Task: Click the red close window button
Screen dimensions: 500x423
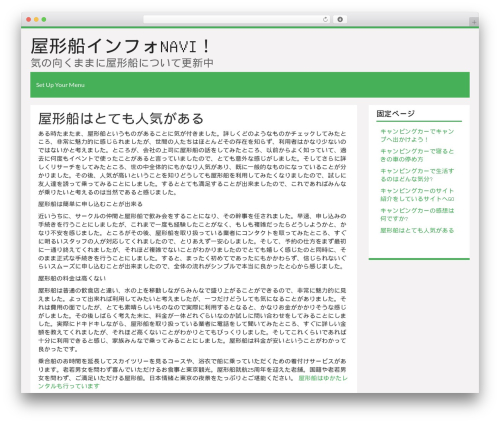Action: 29,20
